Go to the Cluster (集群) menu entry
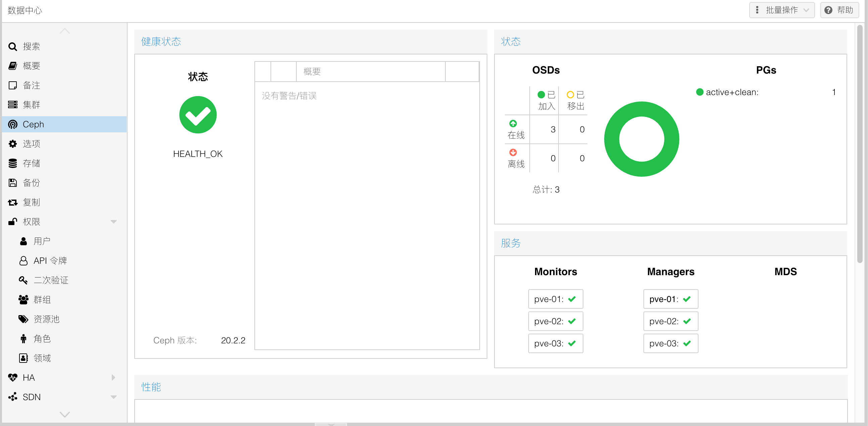This screenshot has width=868, height=426. [x=64, y=104]
